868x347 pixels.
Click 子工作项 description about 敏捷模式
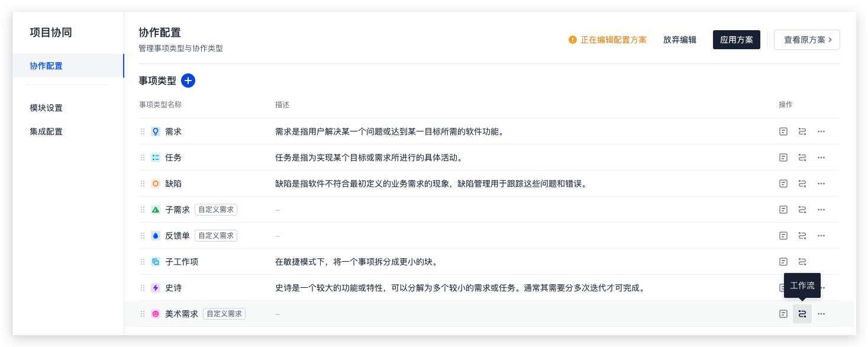[x=356, y=262]
